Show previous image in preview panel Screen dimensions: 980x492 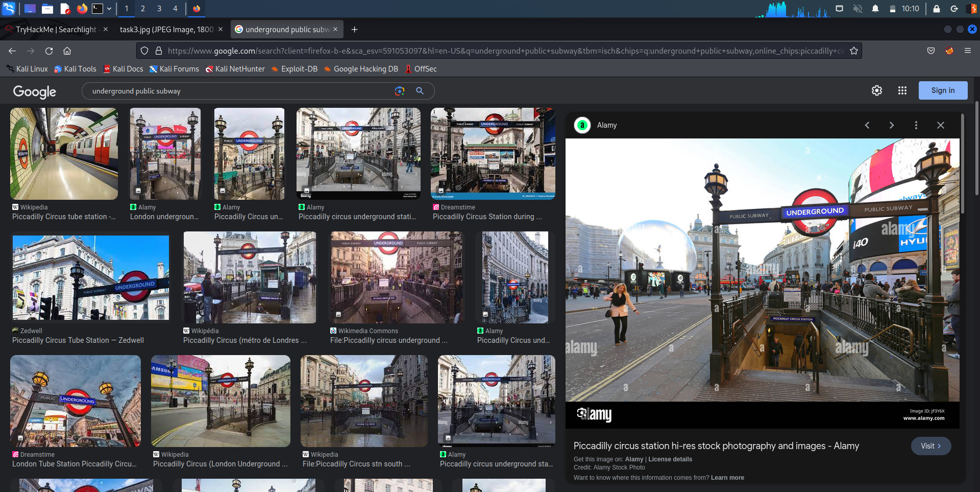click(x=867, y=125)
